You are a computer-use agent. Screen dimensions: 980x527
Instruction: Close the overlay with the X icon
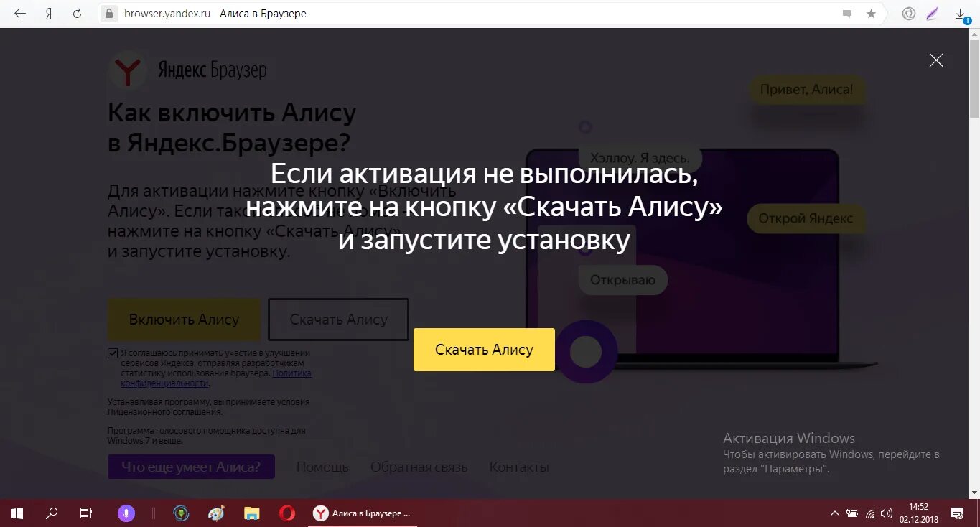(936, 60)
